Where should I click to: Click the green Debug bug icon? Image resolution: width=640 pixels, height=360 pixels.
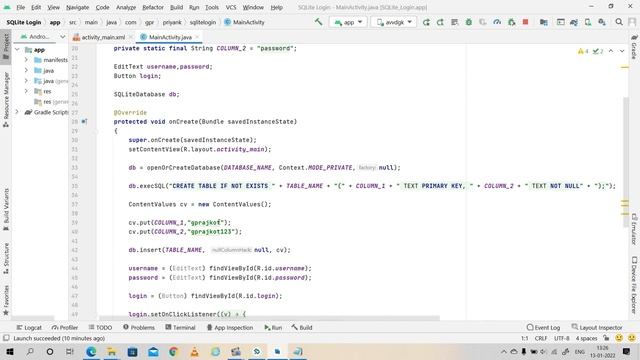pyautogui.click(x=469, y=22)
